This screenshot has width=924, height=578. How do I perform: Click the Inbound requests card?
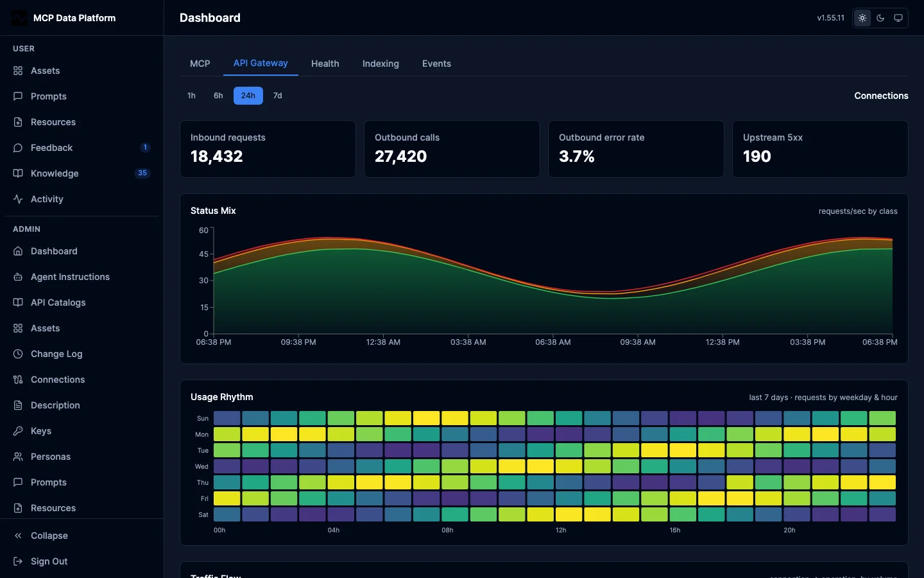(268, 149)
